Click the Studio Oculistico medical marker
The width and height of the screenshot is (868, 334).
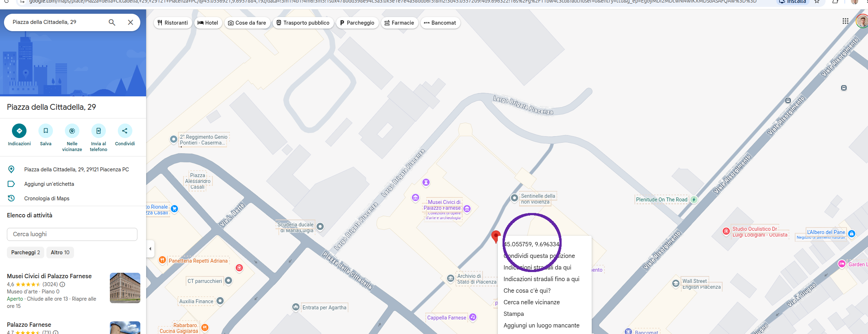pos(726,231)
